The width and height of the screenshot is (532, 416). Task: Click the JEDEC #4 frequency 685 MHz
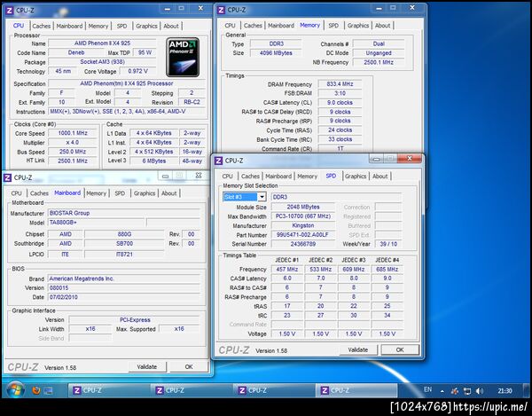[387, 269]
